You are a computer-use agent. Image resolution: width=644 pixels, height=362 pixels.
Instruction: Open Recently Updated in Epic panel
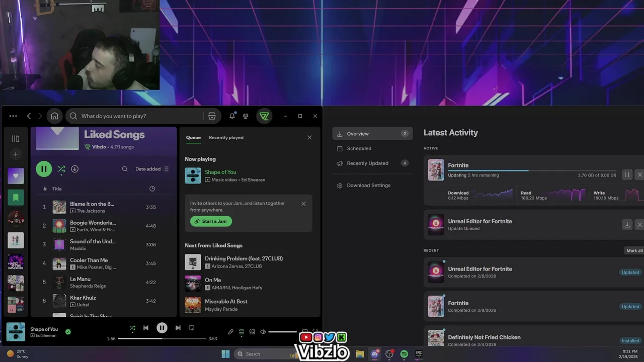point(372,163)
